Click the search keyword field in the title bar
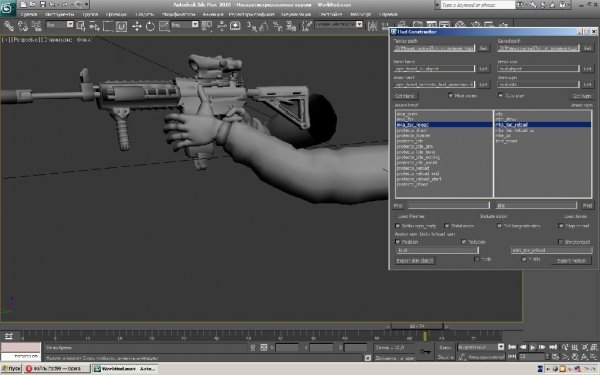 [x=478, y=5]
